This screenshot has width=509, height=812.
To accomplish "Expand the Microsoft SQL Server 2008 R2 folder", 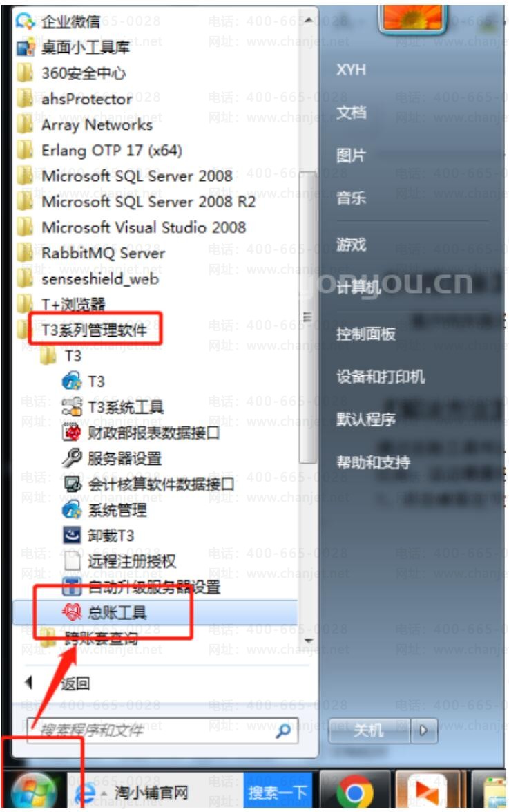I will 137,202.
